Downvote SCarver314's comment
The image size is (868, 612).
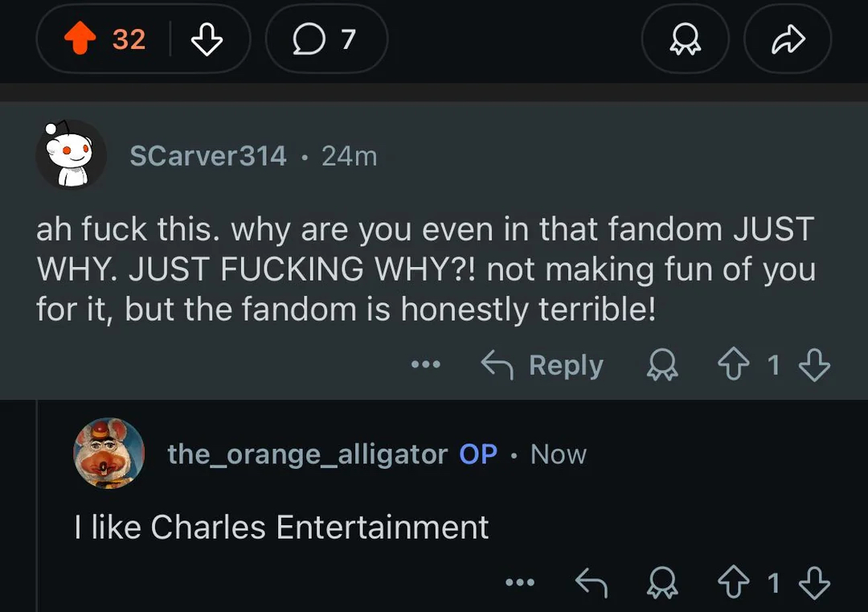pos(813,366)
